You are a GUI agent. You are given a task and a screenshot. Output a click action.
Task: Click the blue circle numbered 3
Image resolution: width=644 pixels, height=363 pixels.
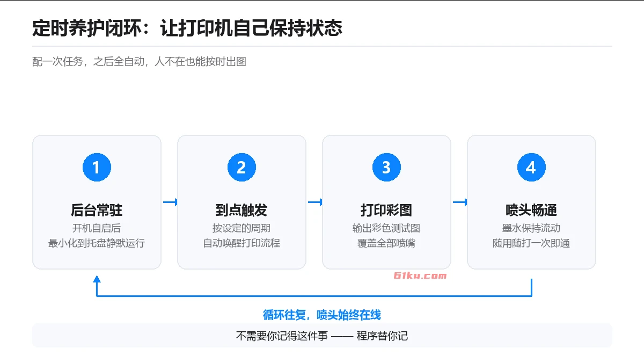point(386,167)
